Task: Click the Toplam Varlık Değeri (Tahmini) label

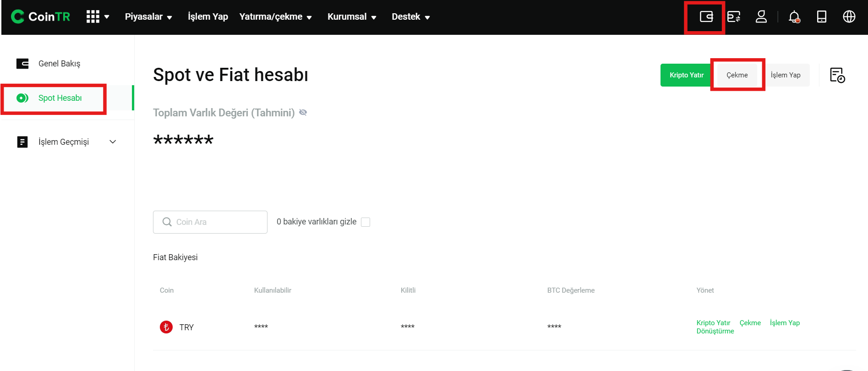Action: [224, 113]
